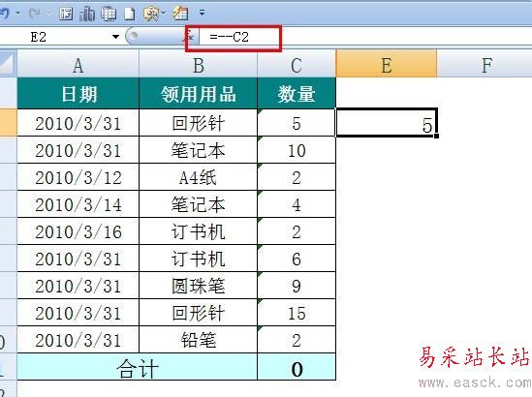Click quantity cell showing 15
Screen dimensions: 532x397
(297, 313)
